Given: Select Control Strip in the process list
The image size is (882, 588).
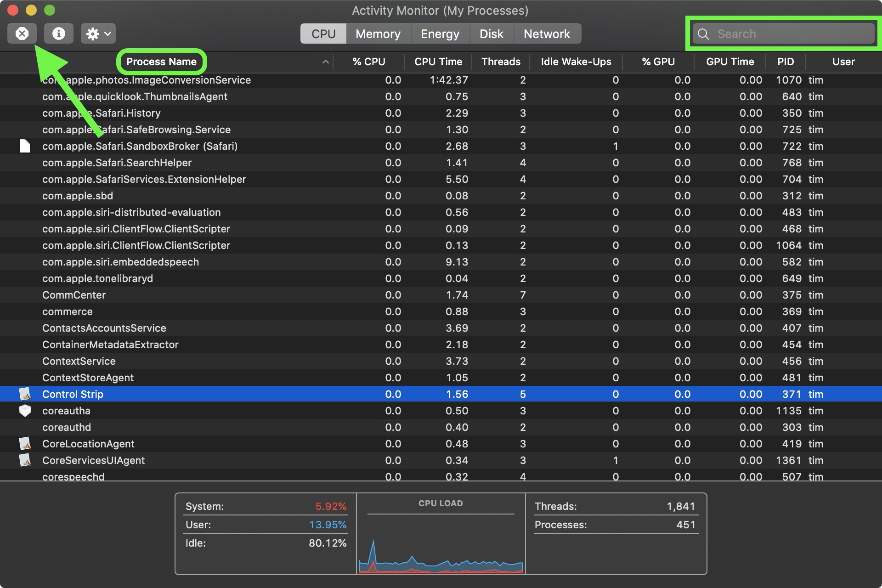Looking at the screenshot, I should [x=72, y=394].
